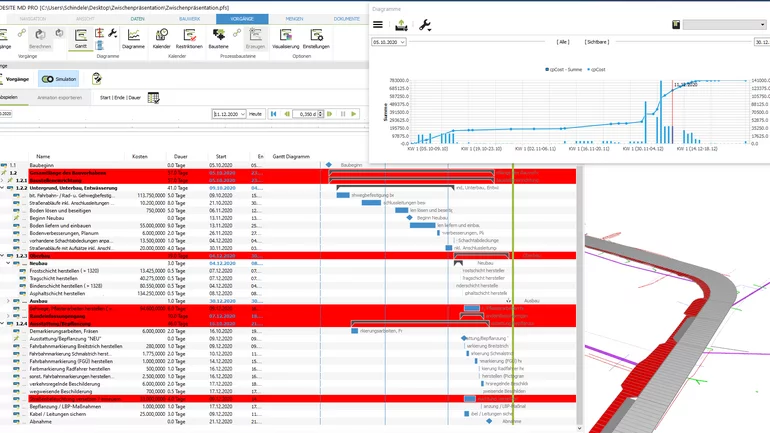Open the 11.12.2020 simulation date dropdown

point(244,114)
